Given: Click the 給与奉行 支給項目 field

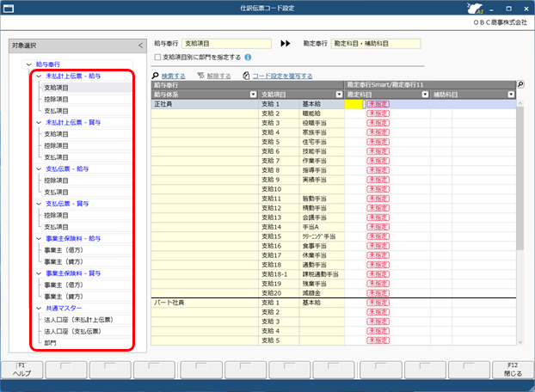Looking at the screenshot, I should tap(226, 44).
